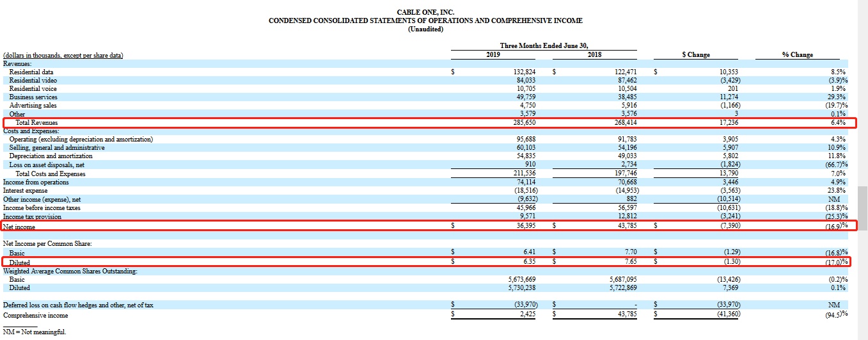This screenshot has width=868, height=340.
Task: Click the "CABLE ONE, INC." title
Action: click(x=425, y=12)
